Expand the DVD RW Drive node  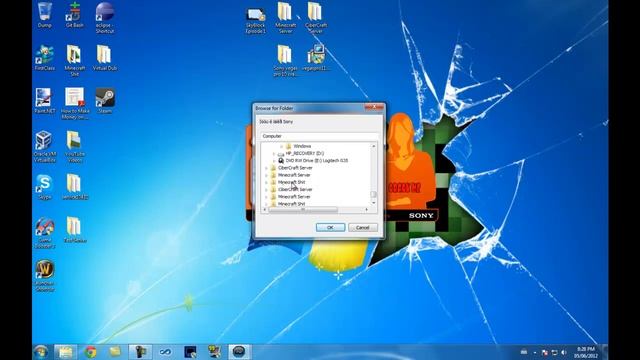click(273, 161)
